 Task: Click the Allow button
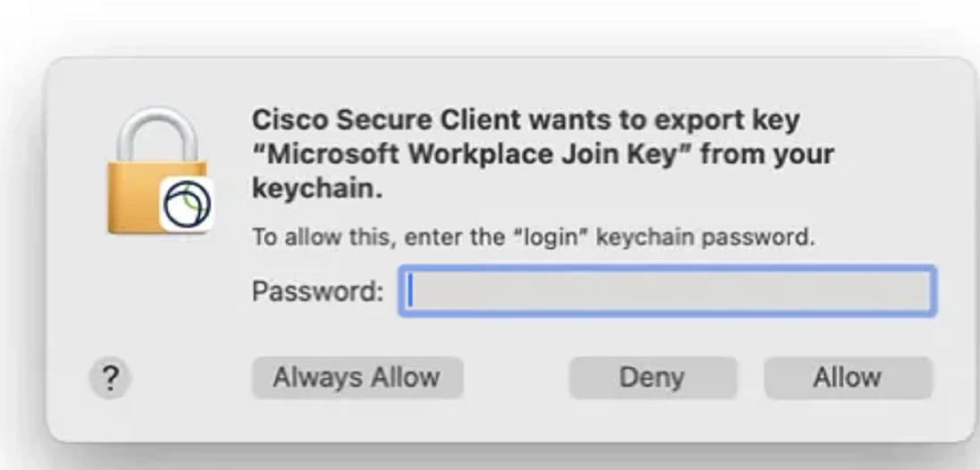tap(848, 377)
